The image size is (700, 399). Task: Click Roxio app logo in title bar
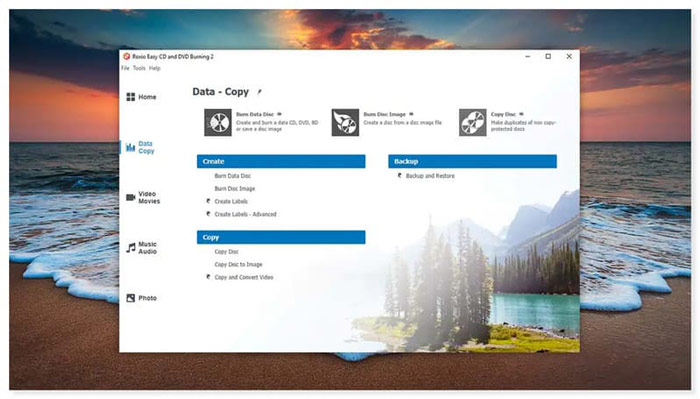(127, 57)
